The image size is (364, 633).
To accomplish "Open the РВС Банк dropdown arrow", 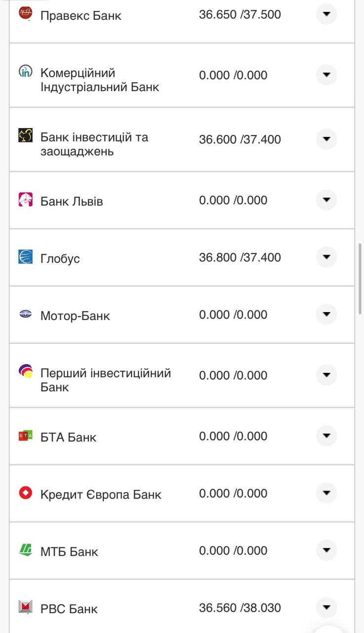I will tap(326, 607).
